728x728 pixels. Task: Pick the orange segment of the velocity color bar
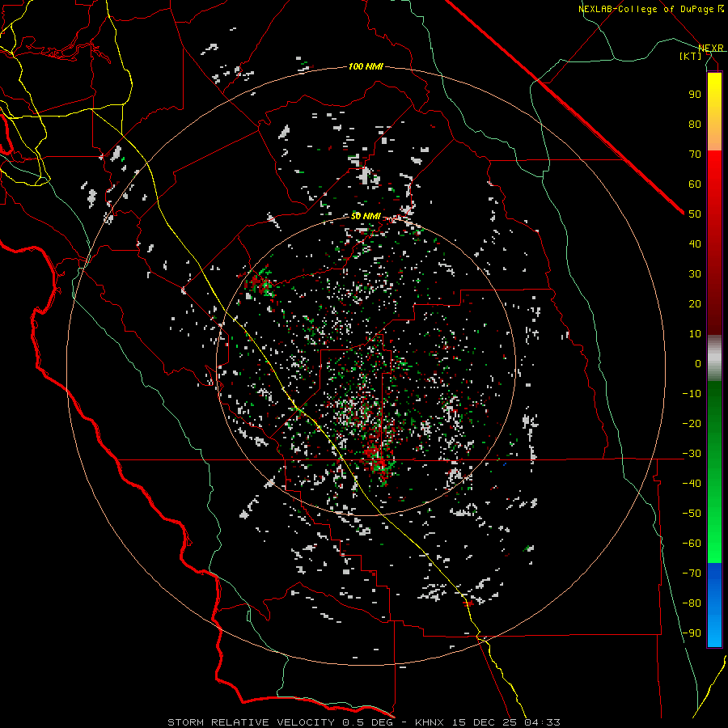tap(714, 134)
